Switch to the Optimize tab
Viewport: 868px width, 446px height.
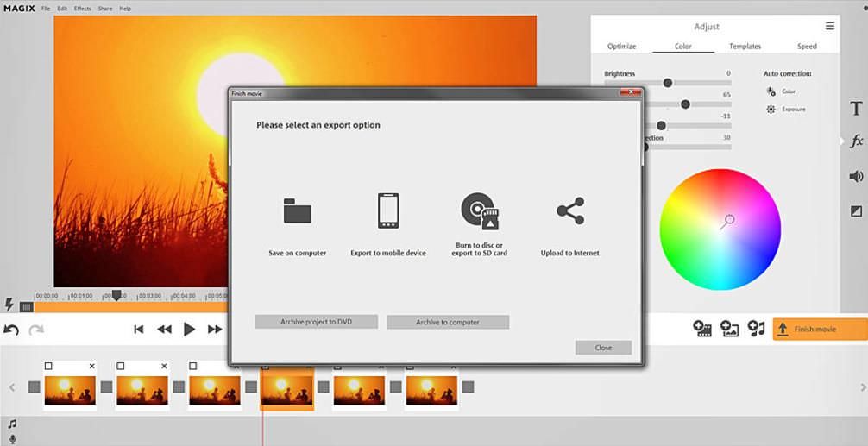click(621, 47)
